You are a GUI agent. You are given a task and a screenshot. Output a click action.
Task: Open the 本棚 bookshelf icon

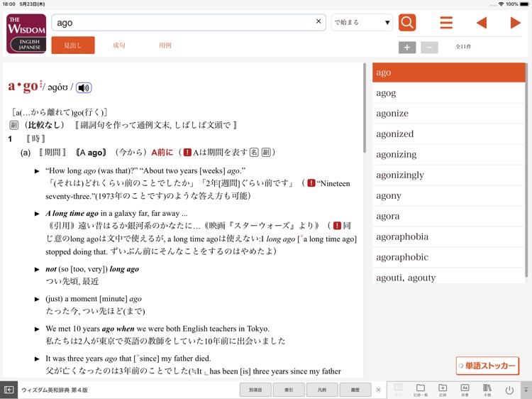487,390
